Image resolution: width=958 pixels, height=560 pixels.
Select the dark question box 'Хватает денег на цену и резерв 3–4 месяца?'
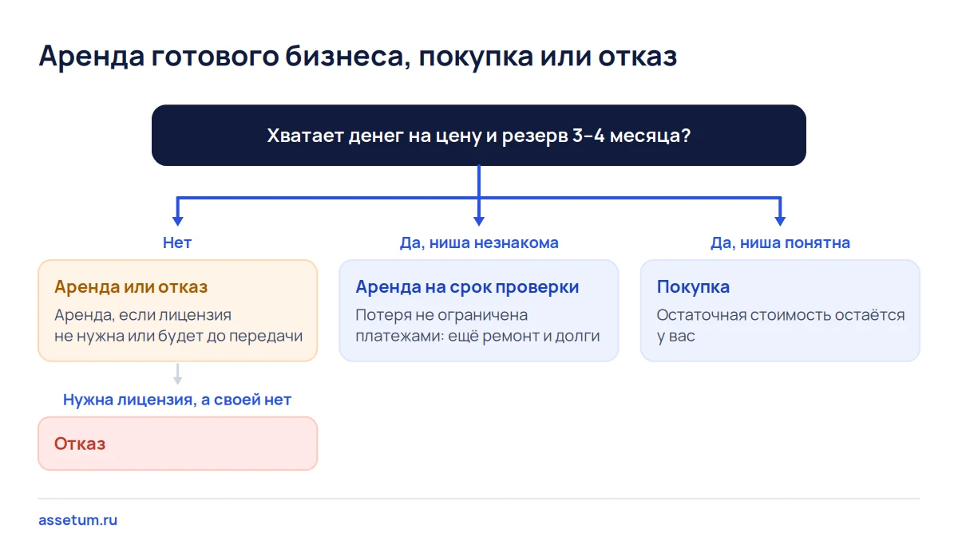479,135
